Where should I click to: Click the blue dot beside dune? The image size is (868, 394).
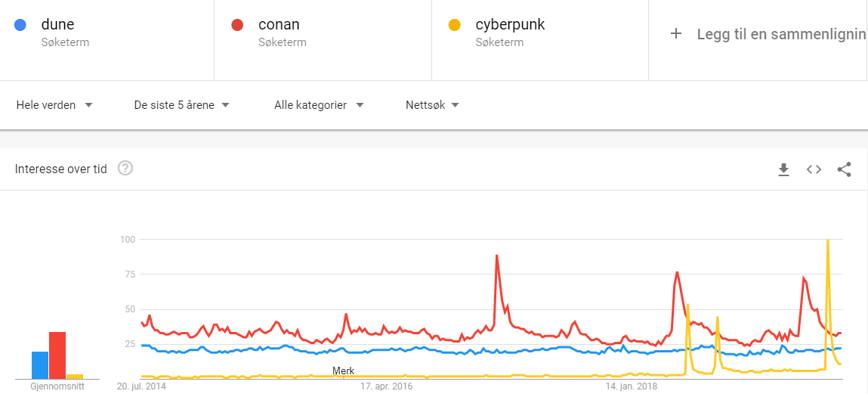[20, 25]
